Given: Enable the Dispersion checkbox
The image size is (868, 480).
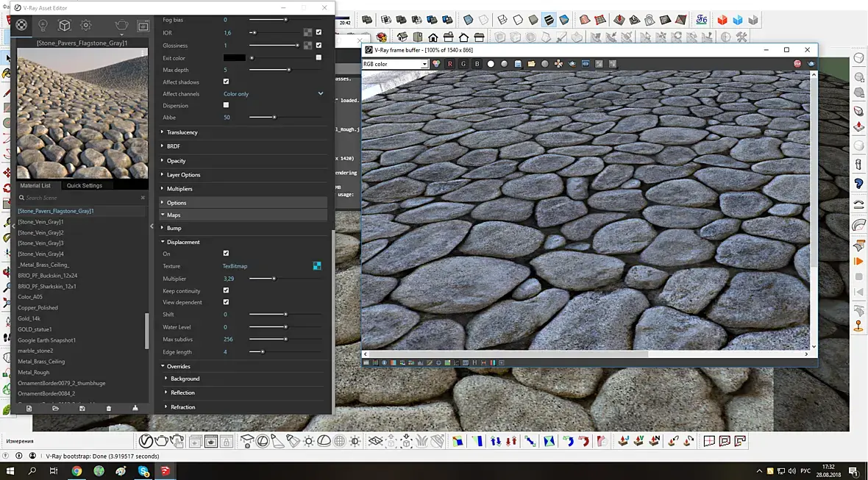Looking at the screenshot, I should tap(226, 105).
